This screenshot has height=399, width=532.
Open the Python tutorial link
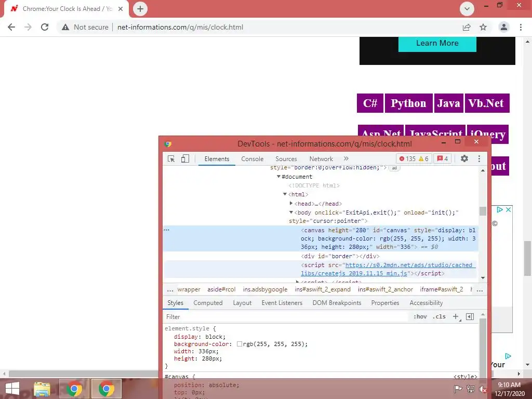tap(408, 103)
